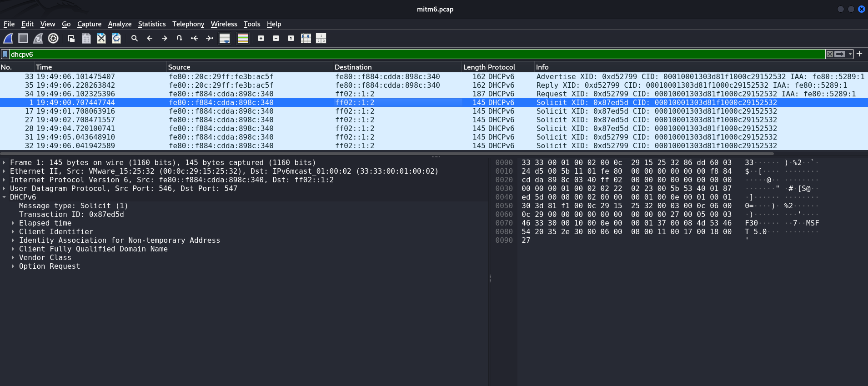Jump to first packet icon
The height and width of the screenshot is (386, 868).
pos(195,39)
